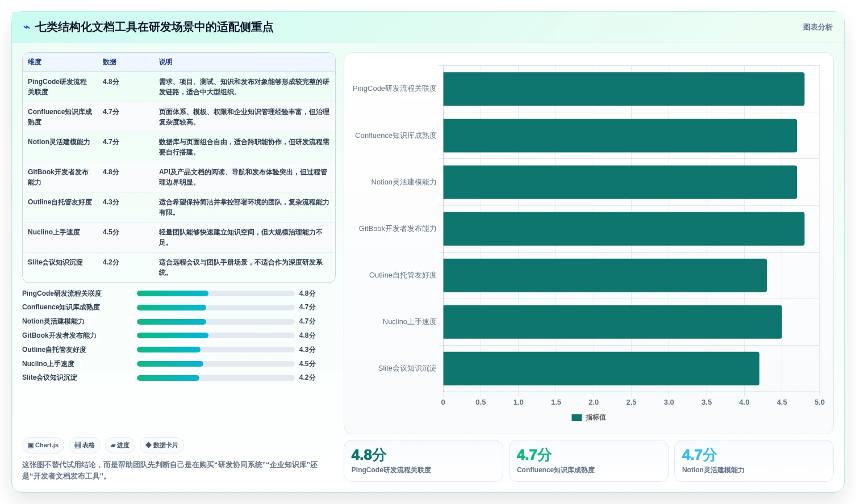This screenshot has width=856, height=504.
Task: Click the Slite会议知识沉淀 progress bar
Action: pos(216,378)
